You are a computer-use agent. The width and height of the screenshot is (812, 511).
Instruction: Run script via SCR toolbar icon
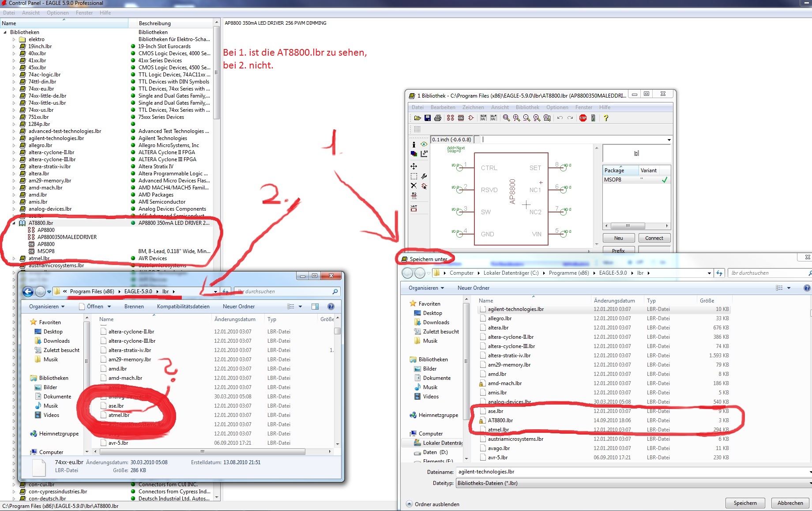(x=483, y=118)
